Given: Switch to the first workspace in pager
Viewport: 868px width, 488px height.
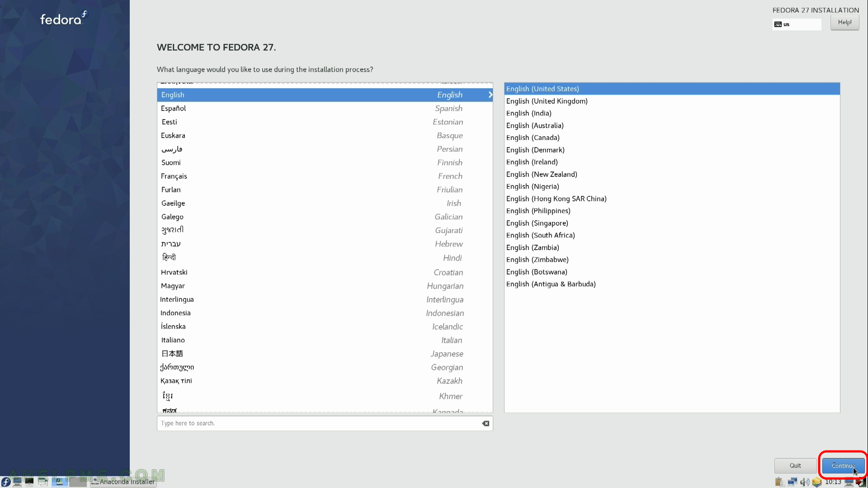Looking at the screenshot, I should coord(60,482).
